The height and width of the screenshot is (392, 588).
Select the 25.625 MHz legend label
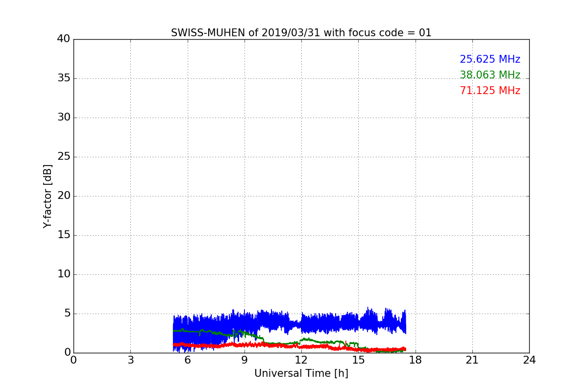pos(490,59)
